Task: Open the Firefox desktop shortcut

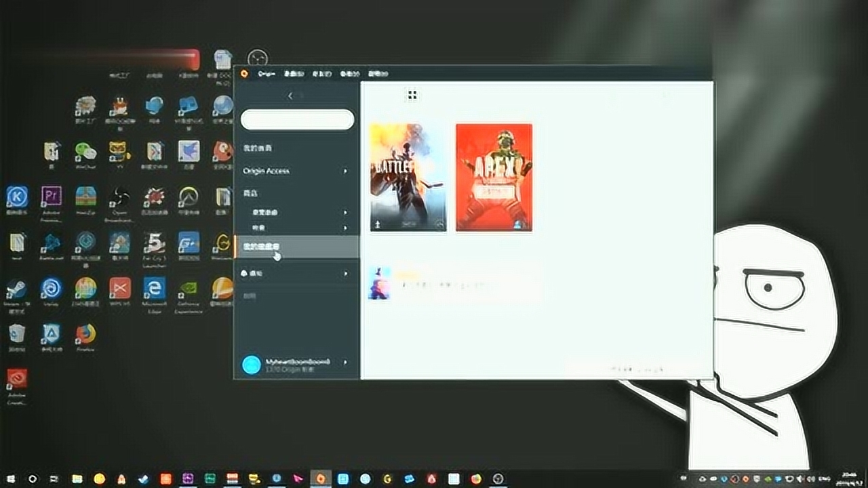Action: tap(85, 334)
